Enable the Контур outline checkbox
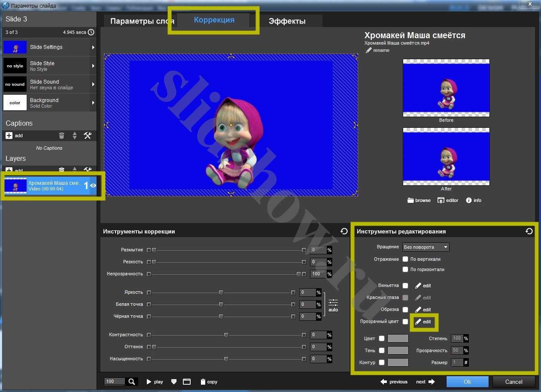Screen dimensions: 541x392 click(x=382, y=362)
